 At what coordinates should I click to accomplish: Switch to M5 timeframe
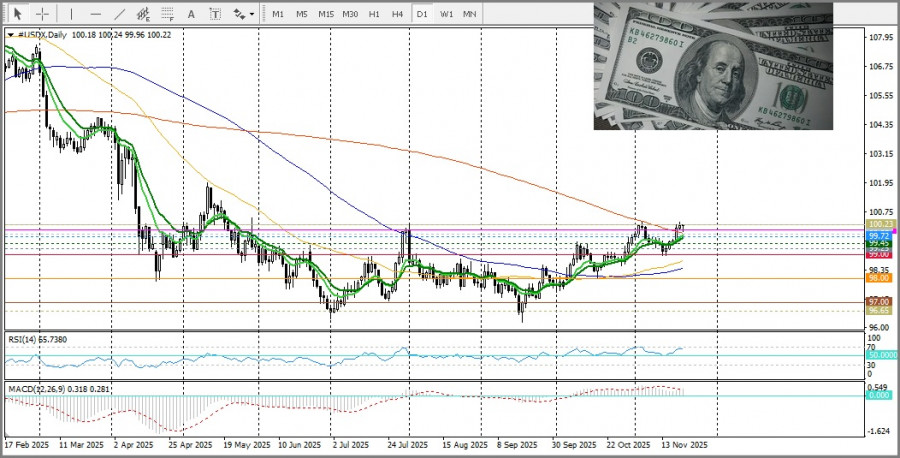point(302,14)
